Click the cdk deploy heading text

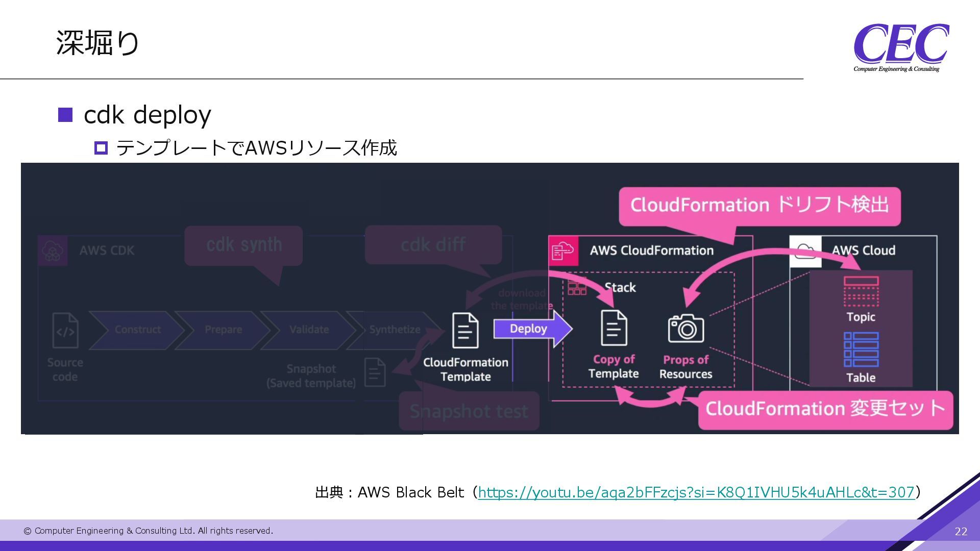coord(147,115)
